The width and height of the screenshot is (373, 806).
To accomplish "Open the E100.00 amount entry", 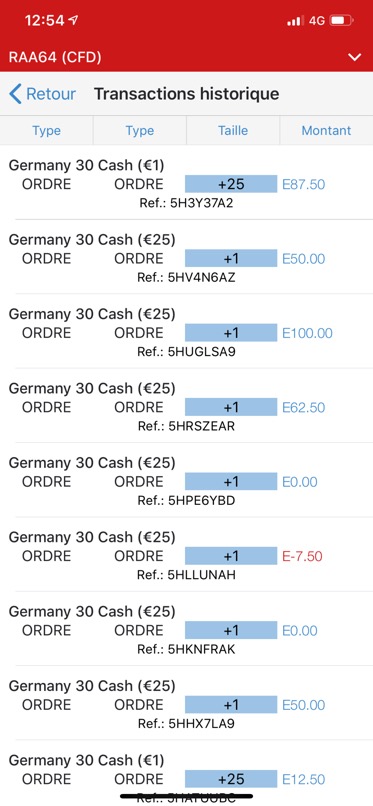I will (307, 333).
